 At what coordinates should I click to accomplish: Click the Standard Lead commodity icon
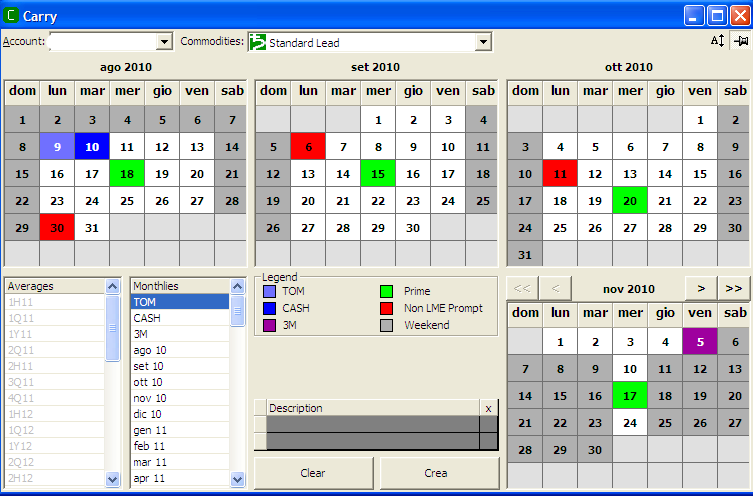click(x=257, y=42)
